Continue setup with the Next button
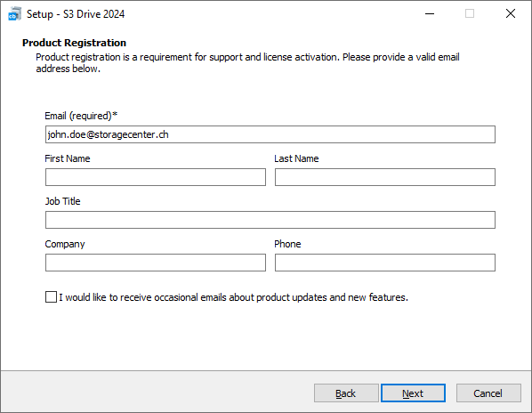 413,393
